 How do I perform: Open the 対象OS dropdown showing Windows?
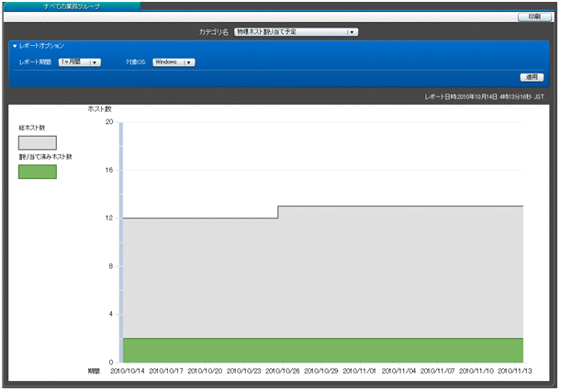(x=174, y=62)
